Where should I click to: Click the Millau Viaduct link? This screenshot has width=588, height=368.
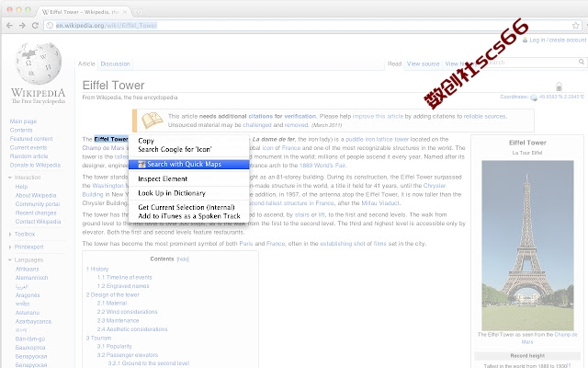(380, 203)
